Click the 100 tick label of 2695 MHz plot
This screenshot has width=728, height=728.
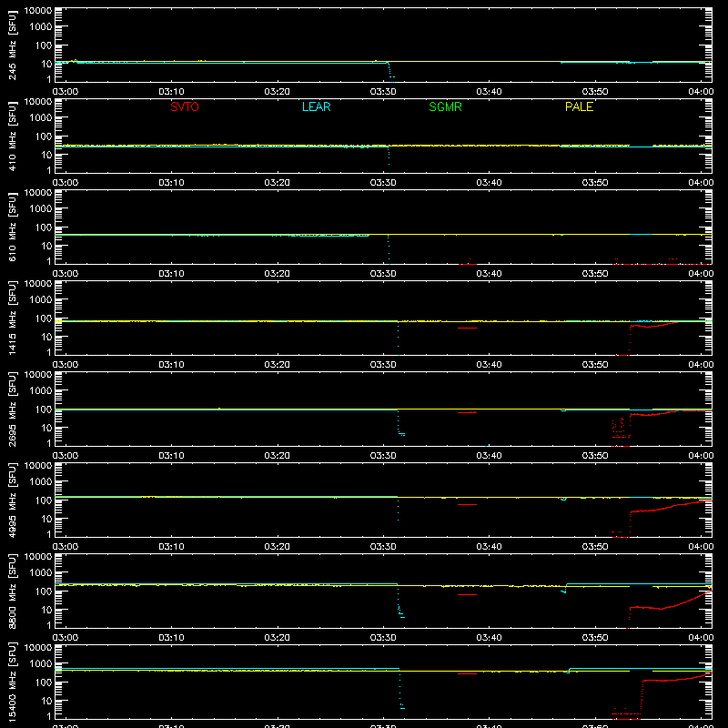coord(44,409)
